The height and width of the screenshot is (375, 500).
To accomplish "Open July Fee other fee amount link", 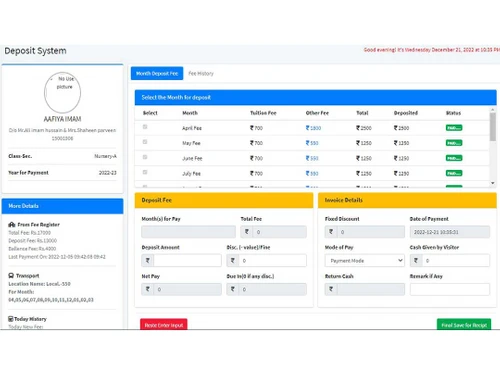I will coord(312,173).
